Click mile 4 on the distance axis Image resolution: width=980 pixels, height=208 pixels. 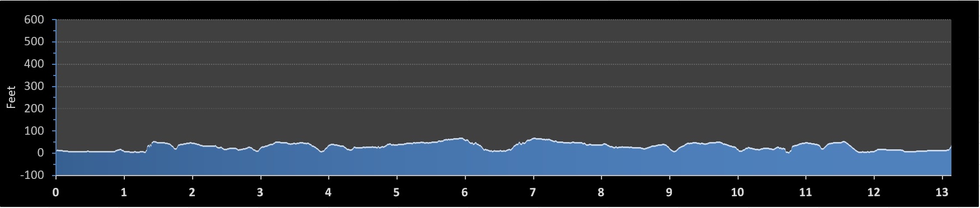pyautogui.click(x=328, y=192)
